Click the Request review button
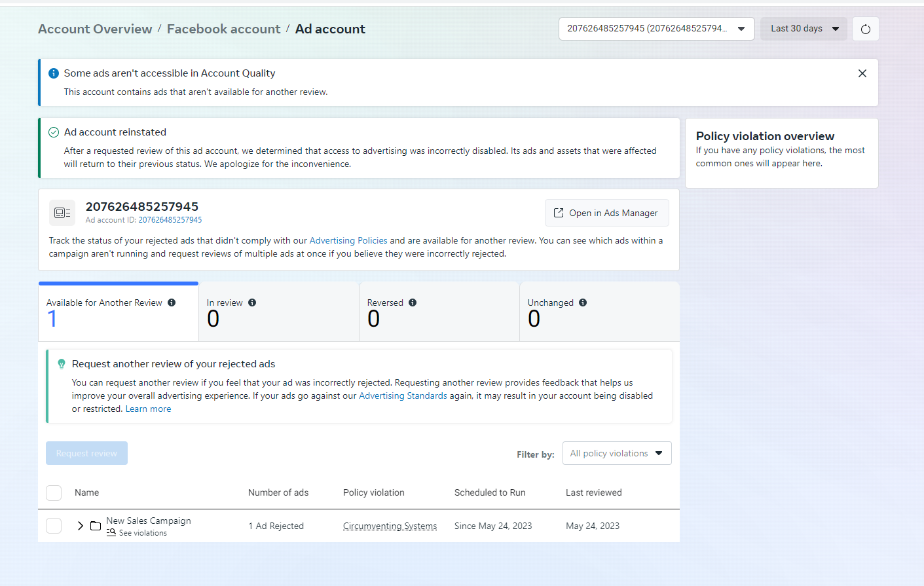Image resolution: width=924 pixels, height=586 pixels. point(86,453)
